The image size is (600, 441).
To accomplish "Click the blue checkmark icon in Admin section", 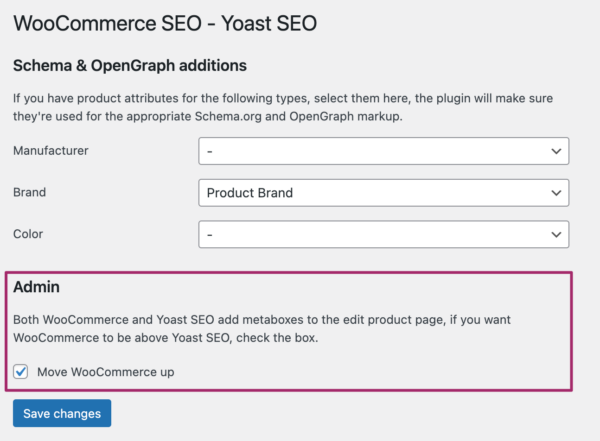I will 21,372.
